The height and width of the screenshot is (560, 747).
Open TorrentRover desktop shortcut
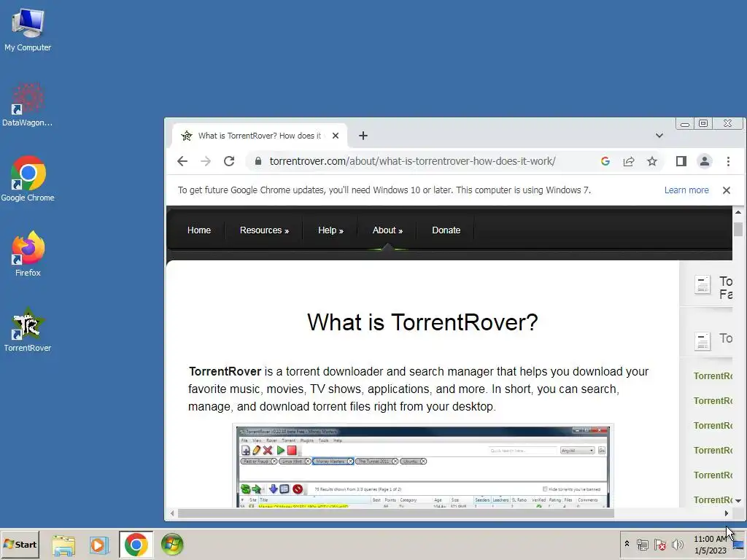(28, 330)
